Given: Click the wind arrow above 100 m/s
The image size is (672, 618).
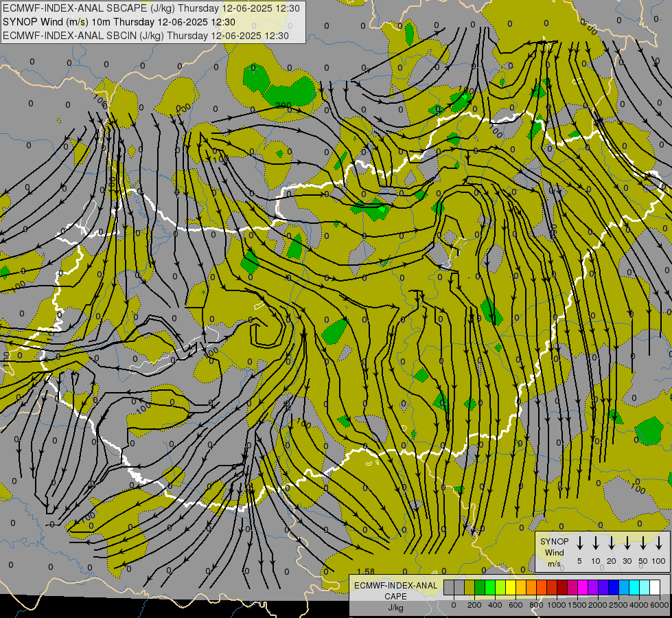Looking at the screenshot, I should point(659,543).
